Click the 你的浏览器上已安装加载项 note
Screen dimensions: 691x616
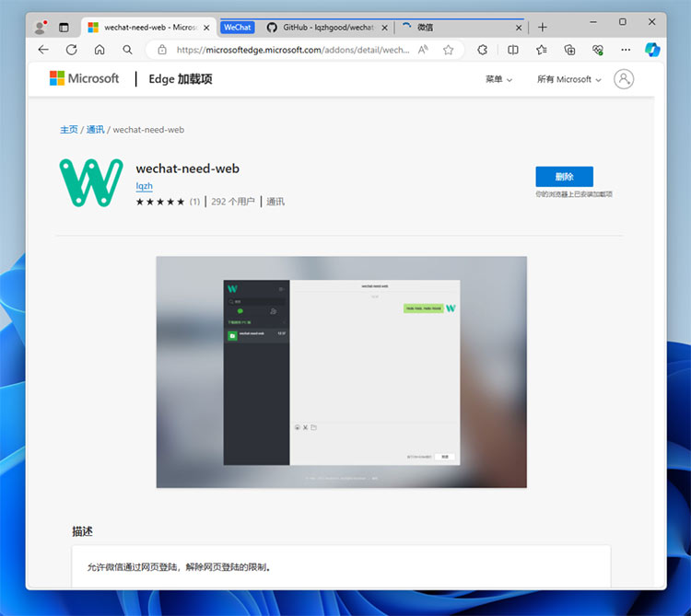[574, 194]
